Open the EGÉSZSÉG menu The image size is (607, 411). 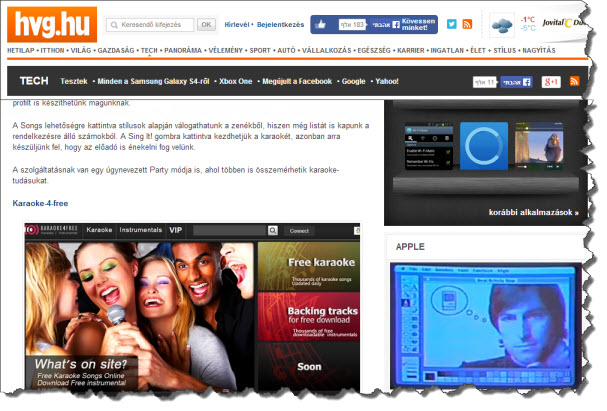click(374, 50)
